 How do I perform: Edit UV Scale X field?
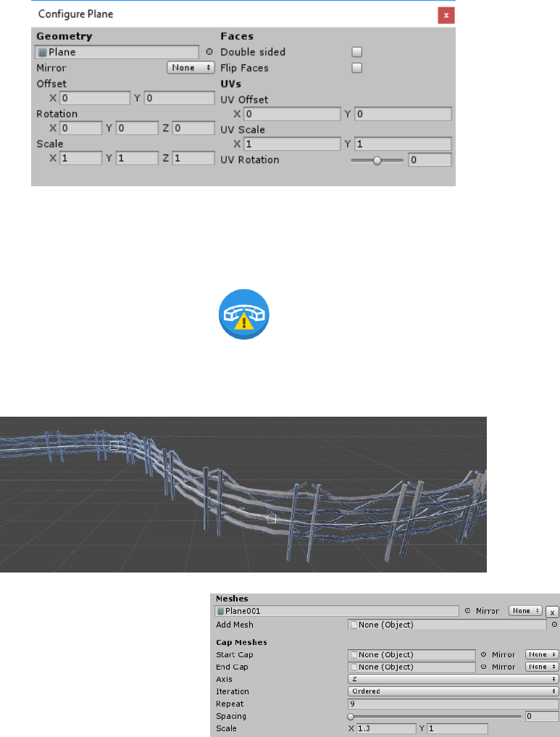[x=292, y=143]
